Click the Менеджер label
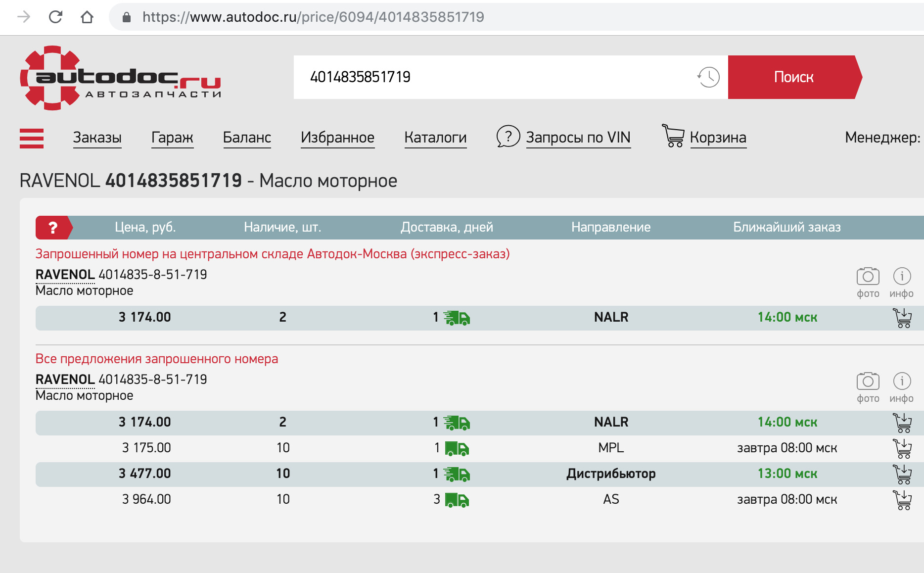This screenshot has height=573, width=924. [882, 138]
